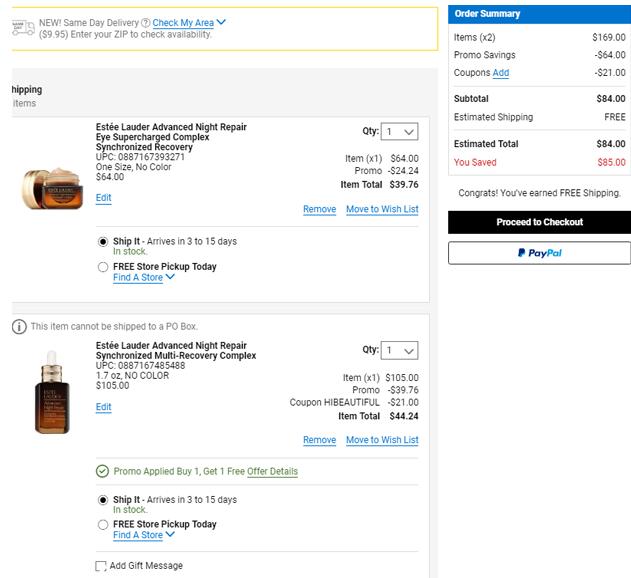This screenshot has height=578, width=631.
Task: Open the Qty dropdown for eye cream
Action: (x=400, y=131)
